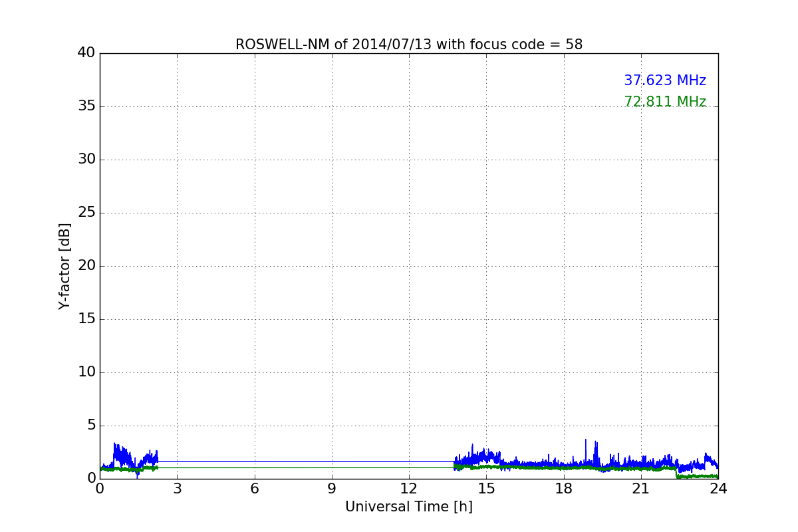Screen dimensions: 798x532
Task: Click y-axis tick label 20
Action: click(86, 265)
